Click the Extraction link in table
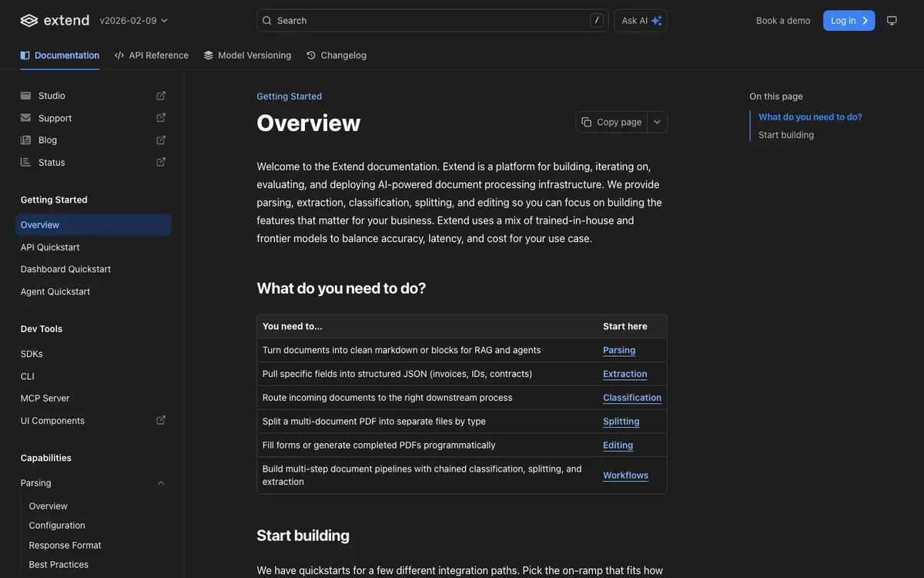The width and height of the screenshot is (924, 578). (x=625, y=374)
